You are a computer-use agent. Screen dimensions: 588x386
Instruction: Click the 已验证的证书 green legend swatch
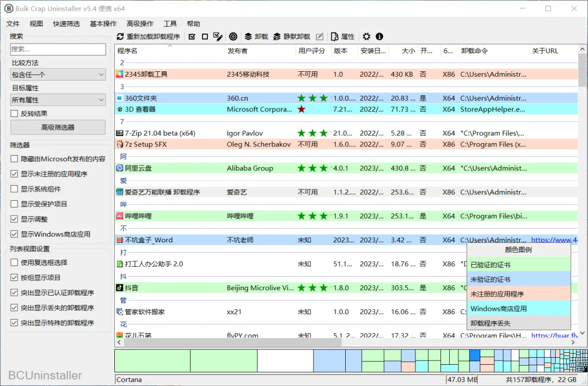point(519,265)
